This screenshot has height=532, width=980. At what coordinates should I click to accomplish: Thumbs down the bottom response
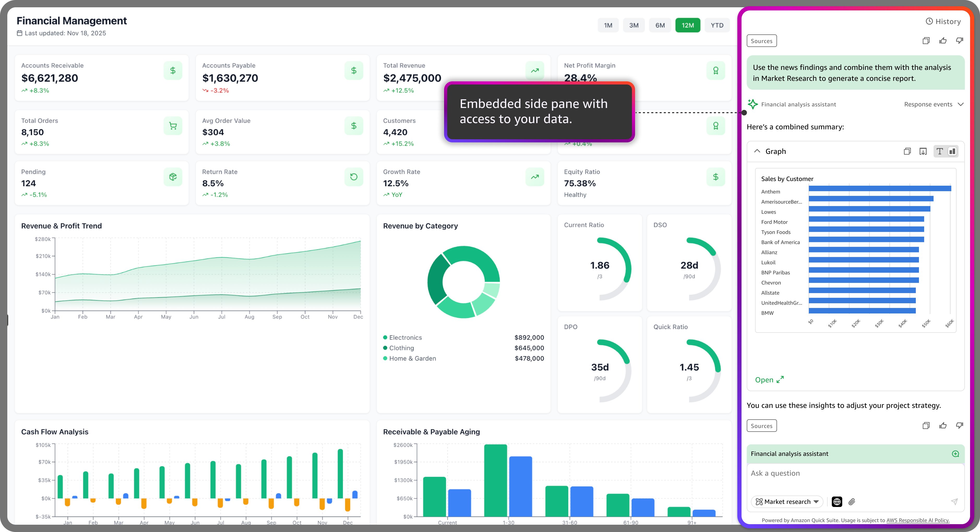(959, 426)
